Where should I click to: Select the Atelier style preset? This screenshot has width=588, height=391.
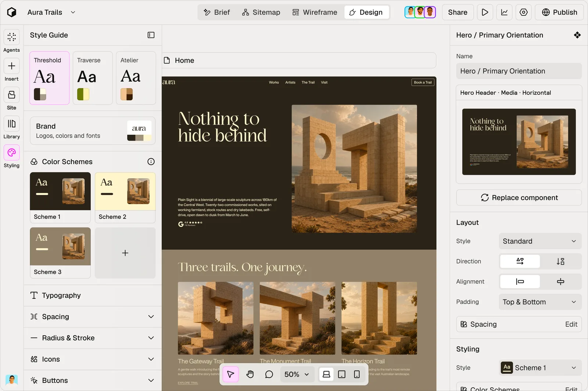coord(136,78)
